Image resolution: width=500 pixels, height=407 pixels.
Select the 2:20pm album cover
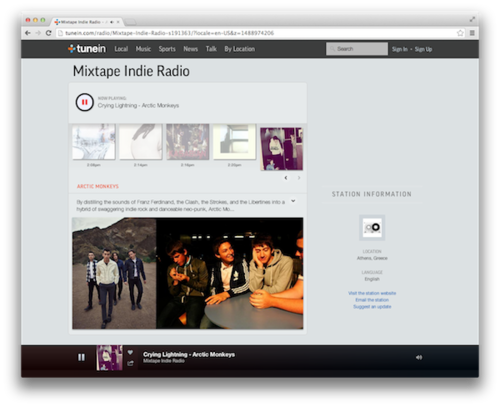tap(234, 142)
